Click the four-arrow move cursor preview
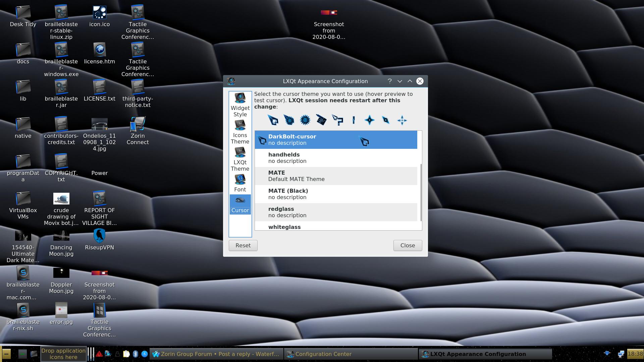The width and height of the screenshot is (644, 362). [x=402, y=120]
